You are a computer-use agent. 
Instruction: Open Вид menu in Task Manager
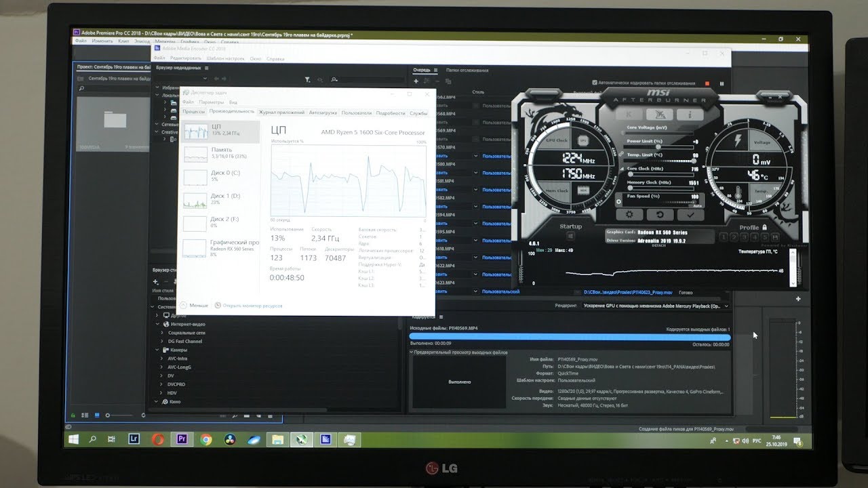click(x=233, y=102)
